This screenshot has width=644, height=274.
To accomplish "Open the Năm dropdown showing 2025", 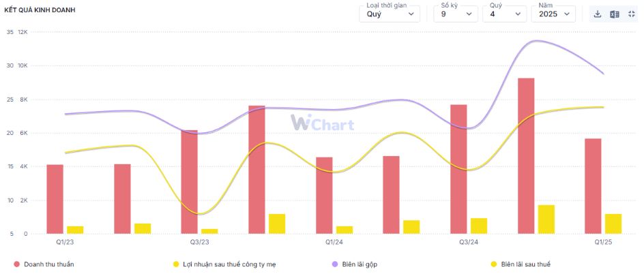I will 553,14.
